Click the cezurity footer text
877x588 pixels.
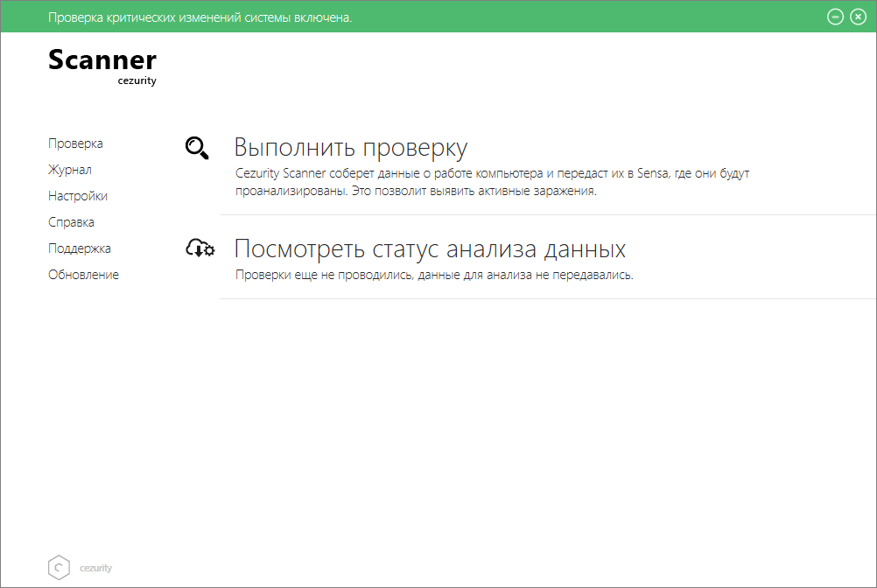(x=95, y=568)
